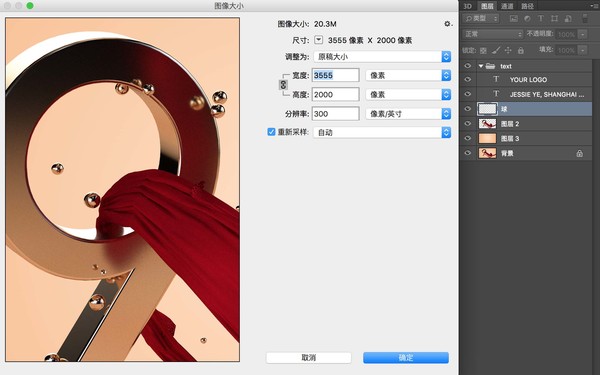Click the green zoom window button
This screenshot has width=600, height=375.
[30, 6]
